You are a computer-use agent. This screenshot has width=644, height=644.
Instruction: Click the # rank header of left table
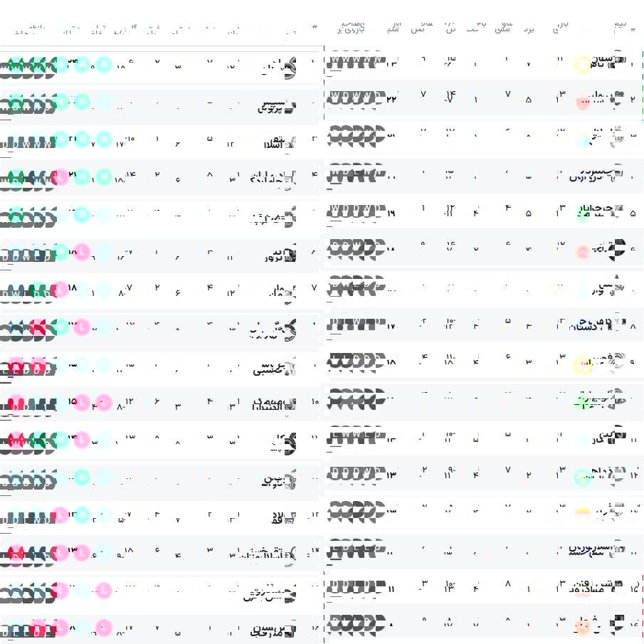point(314,28)
